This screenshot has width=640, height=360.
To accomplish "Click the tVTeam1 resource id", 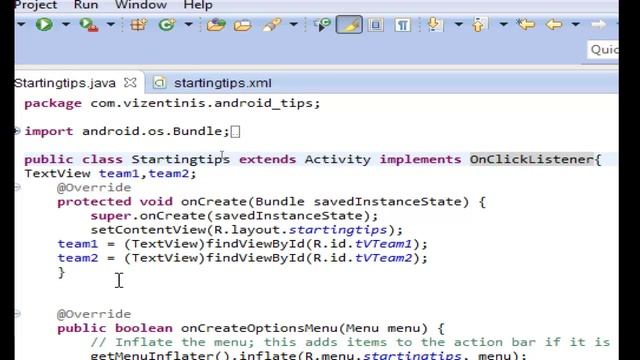I will pos(383,244).
